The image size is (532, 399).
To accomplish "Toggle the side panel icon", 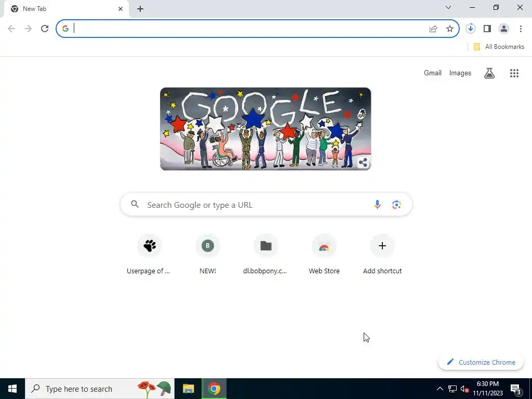I will (x=487, y=29).
